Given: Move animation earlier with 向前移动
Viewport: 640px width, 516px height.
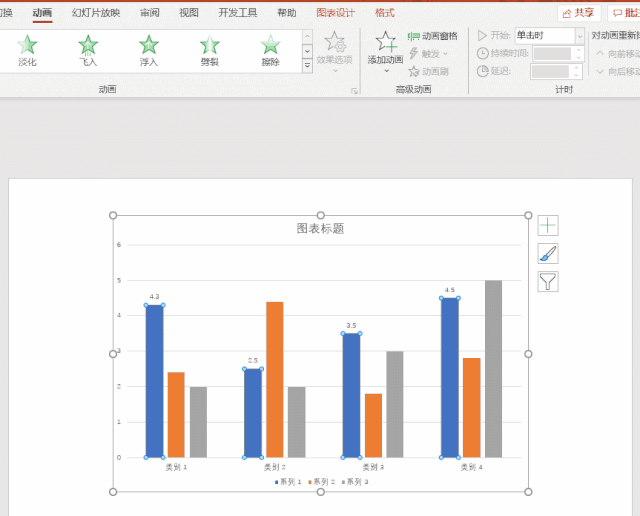Looking at the screenshot, I should (617, 53).
